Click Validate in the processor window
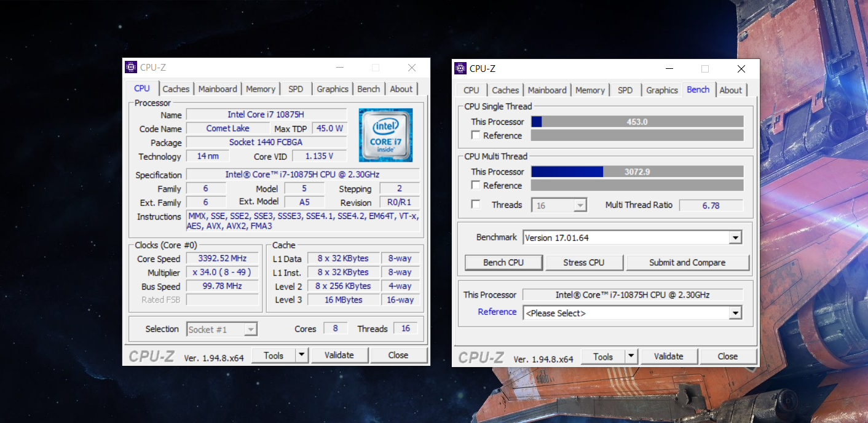Viewport: 868px width, 423px height. [x=339, y=355]
